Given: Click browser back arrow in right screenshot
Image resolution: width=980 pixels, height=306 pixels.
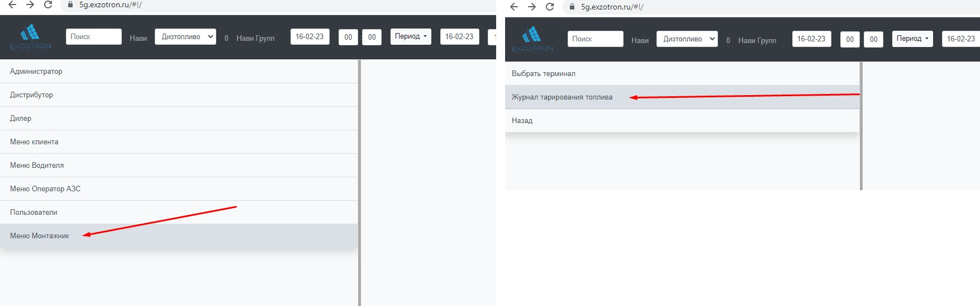Looking at the screenshot, I should (x=514, y=7).
